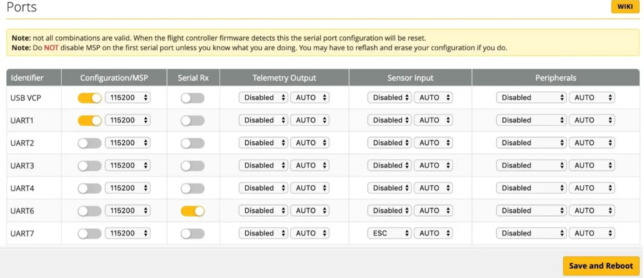Disable Serial Rx on UART6
644x278 pixels.
coord(192,211)
